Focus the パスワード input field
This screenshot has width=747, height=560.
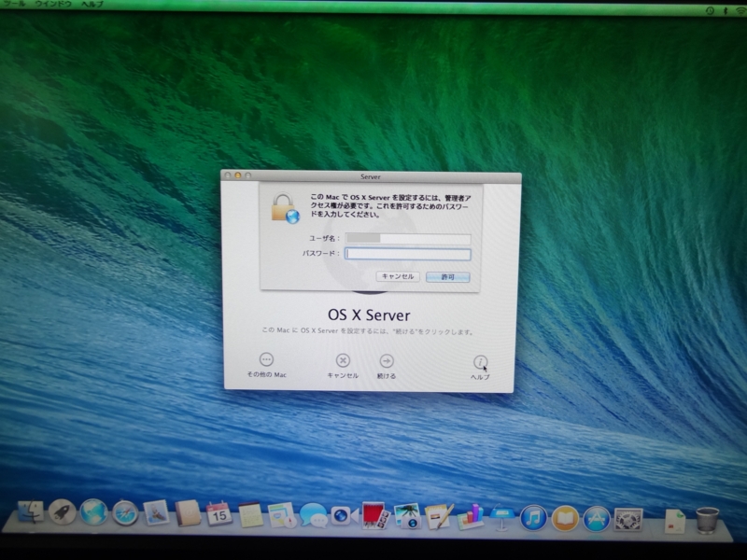(408, 254)
